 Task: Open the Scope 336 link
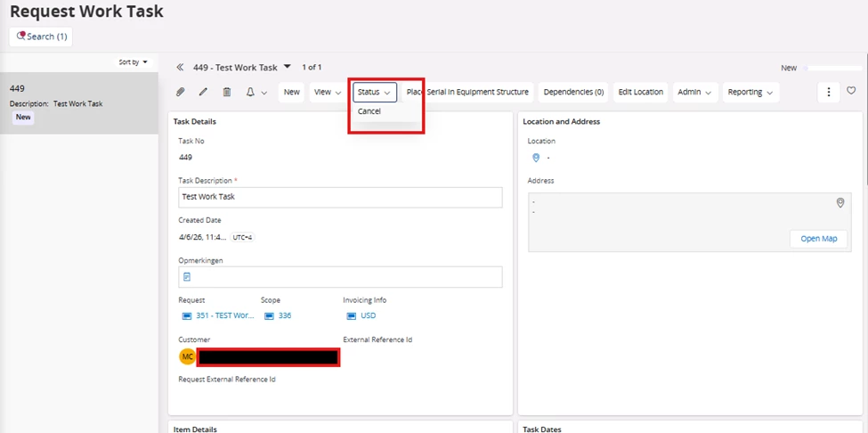[x=285, y=315]
